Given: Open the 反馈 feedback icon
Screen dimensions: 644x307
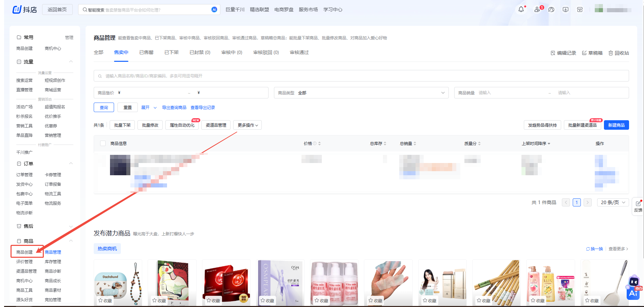Looking at the screenshot, I should [638, 206].
